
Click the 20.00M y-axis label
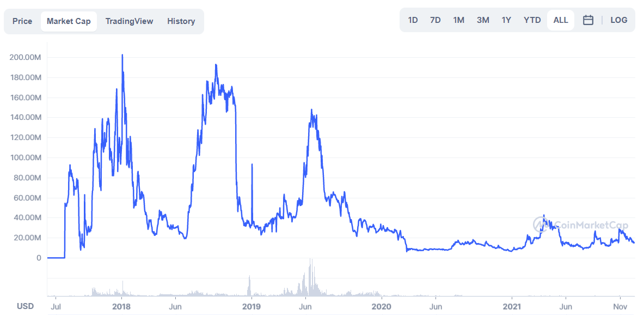coord(27,238)
